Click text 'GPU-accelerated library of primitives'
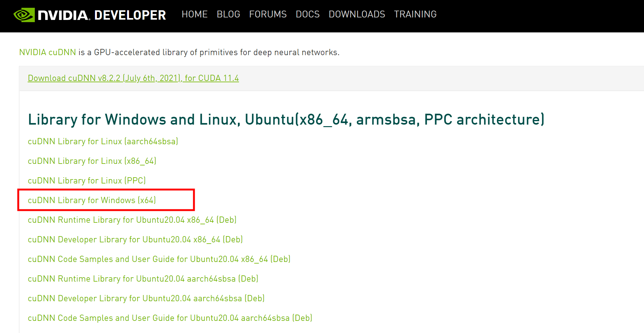644x333 pixels. coord(166,52)
